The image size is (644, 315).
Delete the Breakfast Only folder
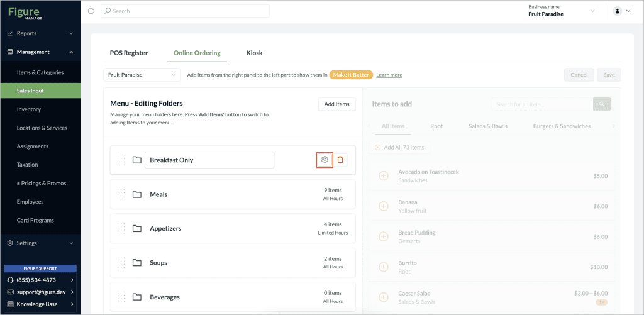pyautogui.click(x=340, y=160)
